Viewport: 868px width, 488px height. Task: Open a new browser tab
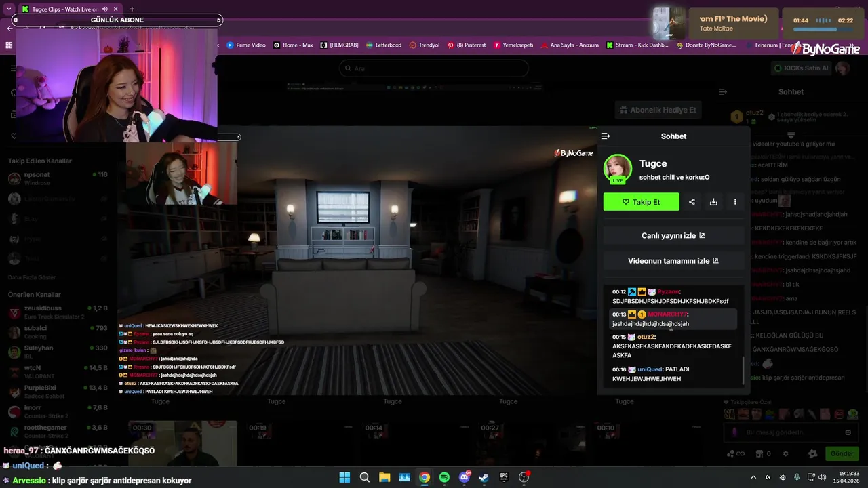coord(132,9)
